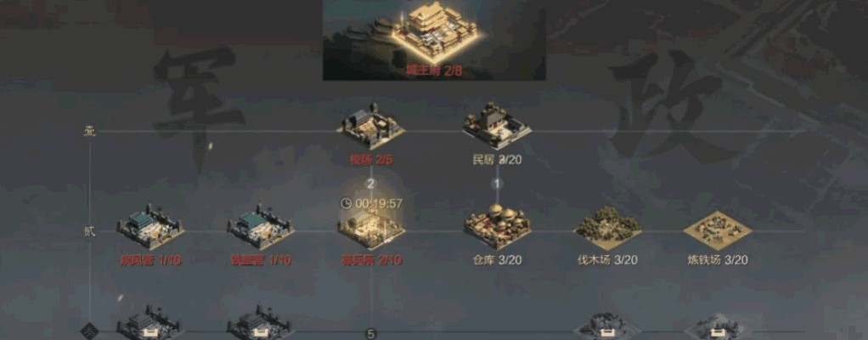
Task: Click the locked resource building below 伐木场
Action: (607, 326)
